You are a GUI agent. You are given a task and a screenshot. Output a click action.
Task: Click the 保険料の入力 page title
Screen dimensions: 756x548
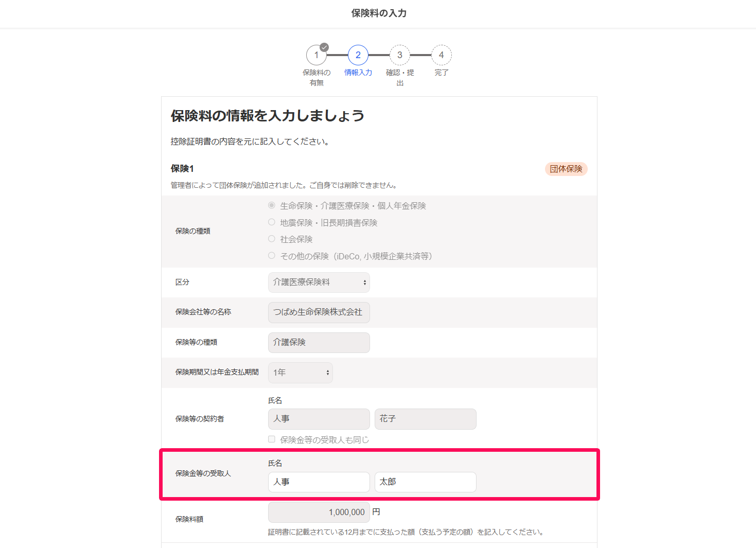point(379,13)
